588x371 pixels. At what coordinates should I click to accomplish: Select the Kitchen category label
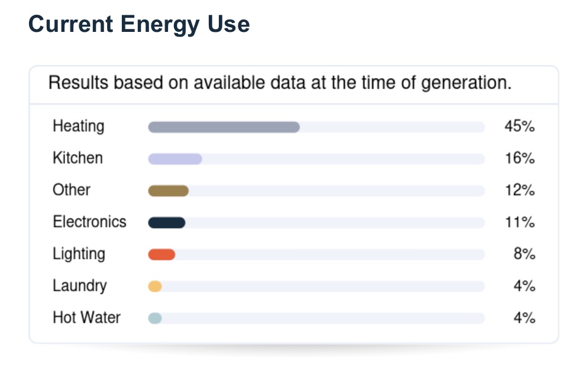77,158
